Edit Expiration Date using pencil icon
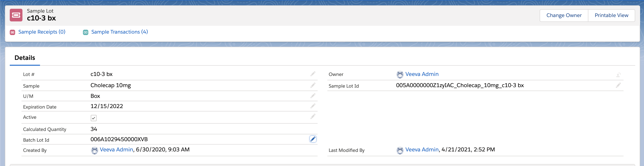 [x=313, y=106]
